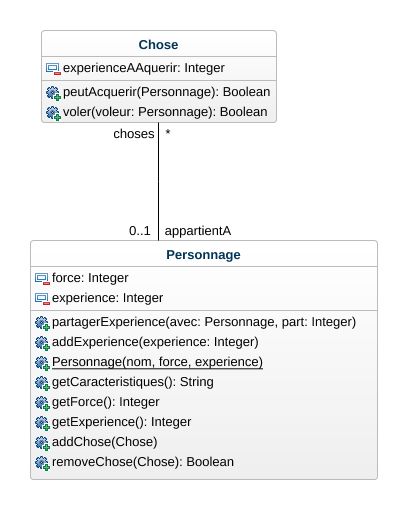Select the Chose class title
Image resolution: width=407 pixels, height=509 pixels.
coord(158,45)
